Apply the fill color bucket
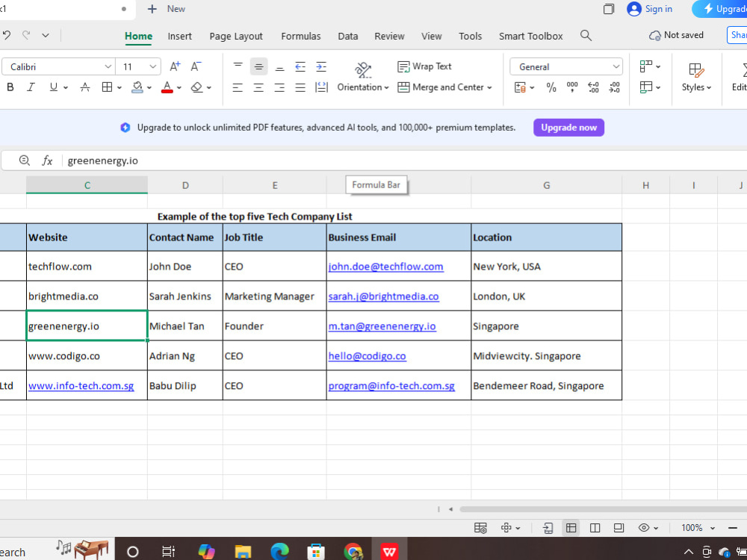Screen dimensions: 747x560 (x=137, y=87)
